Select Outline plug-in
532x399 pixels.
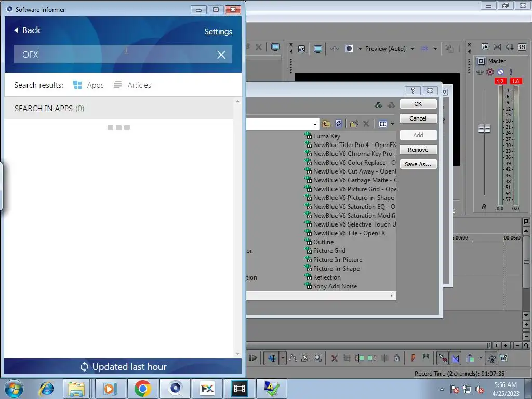click(323, 242)
